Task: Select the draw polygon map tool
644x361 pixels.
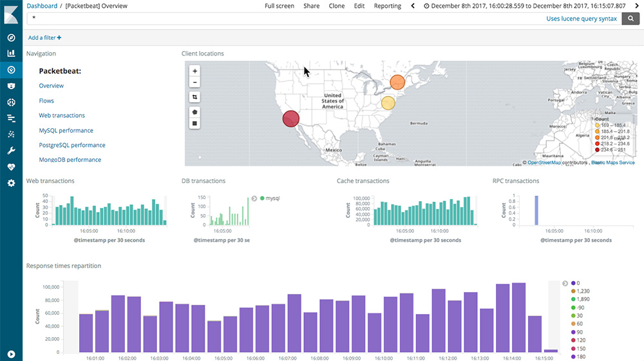Action: pos(194,112)
